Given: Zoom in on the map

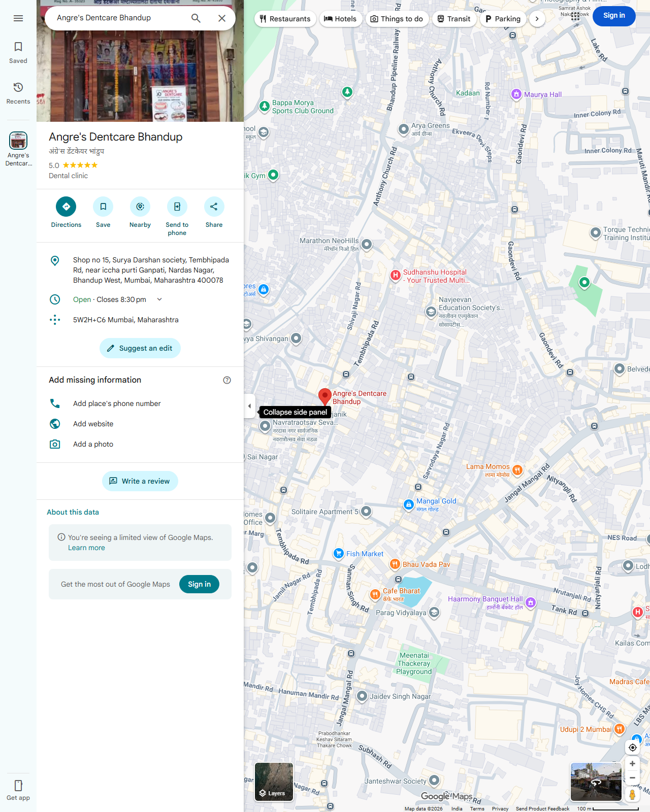Looking at the screenshot, I should pos(632,763).
